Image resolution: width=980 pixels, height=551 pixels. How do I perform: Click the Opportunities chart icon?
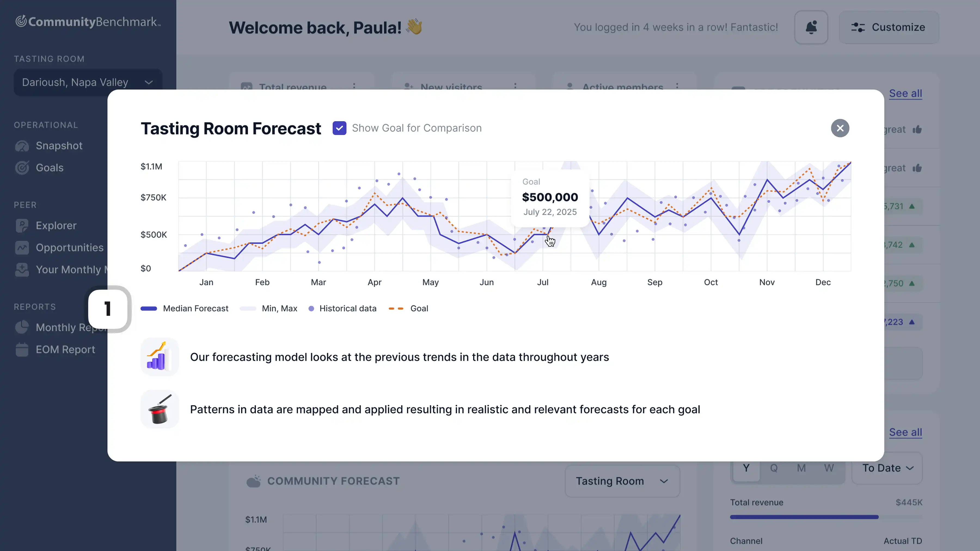[22, 248]
